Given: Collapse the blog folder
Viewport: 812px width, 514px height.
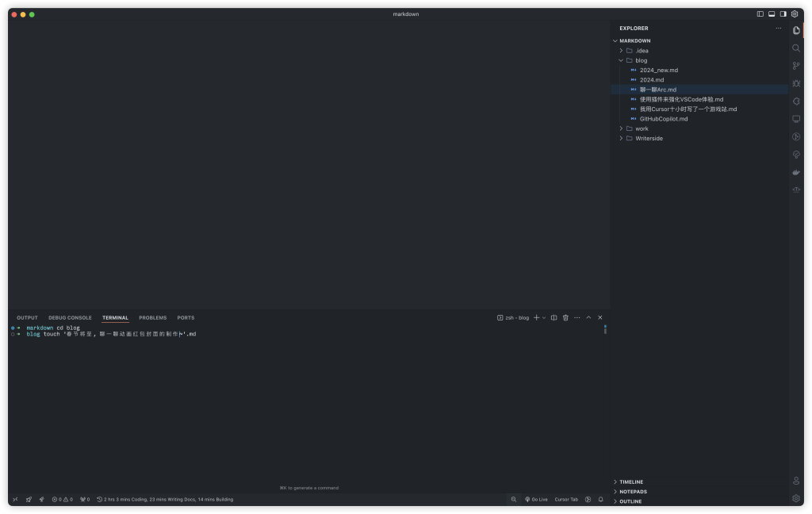Looking at the screenshot, I should [641, 60].
